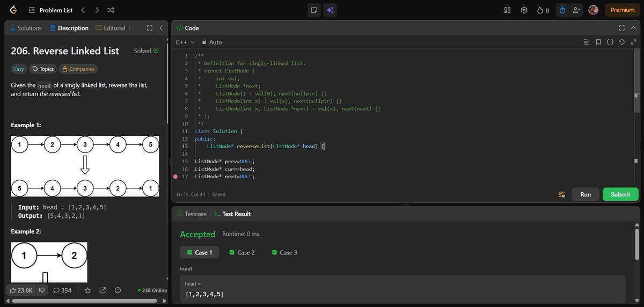The height and width of the screenshot is (307, 644).
Task: Add problem to favorites with star icon
Action: 88,290
